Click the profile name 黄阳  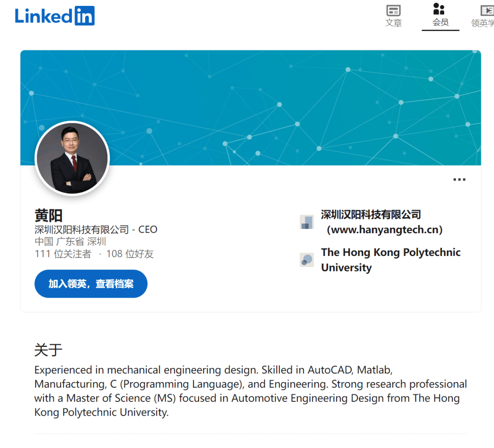pyautogui.click(x=48, y=216)
